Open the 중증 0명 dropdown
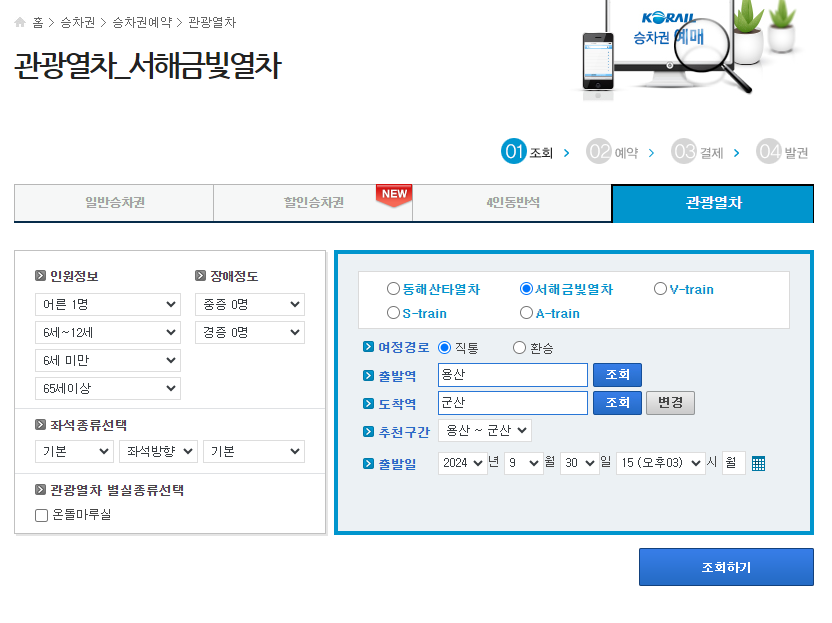Image resolution: width=832 pixels, height=623 pixels. [250, 305]
